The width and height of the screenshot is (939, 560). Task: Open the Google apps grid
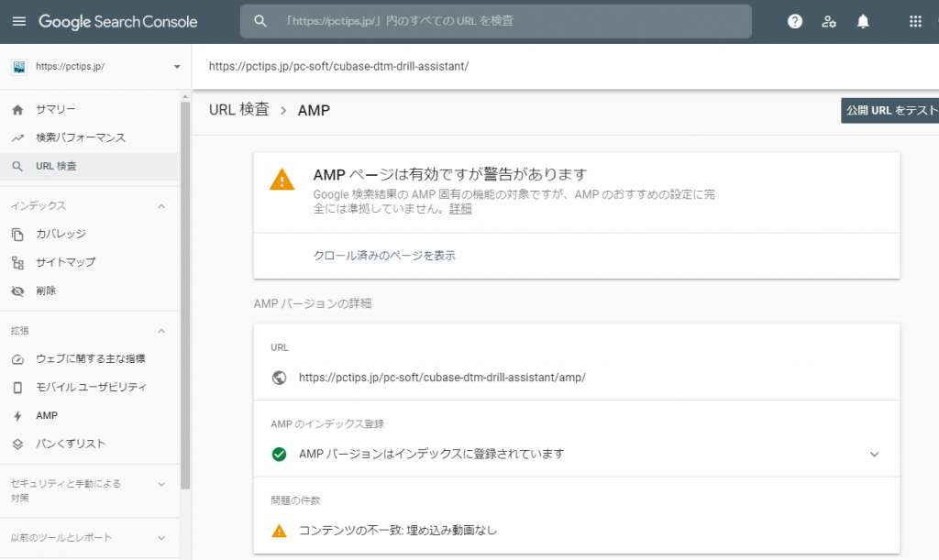[915, 22]
